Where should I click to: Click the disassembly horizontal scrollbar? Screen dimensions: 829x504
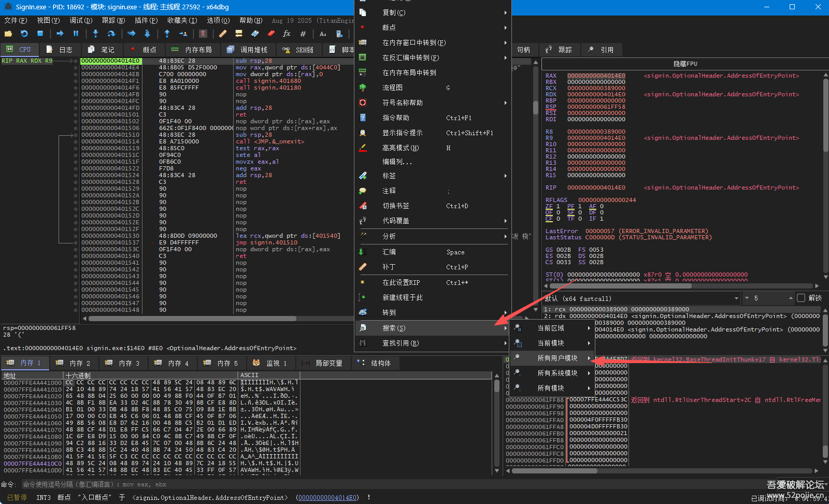(x=192, y=319)
